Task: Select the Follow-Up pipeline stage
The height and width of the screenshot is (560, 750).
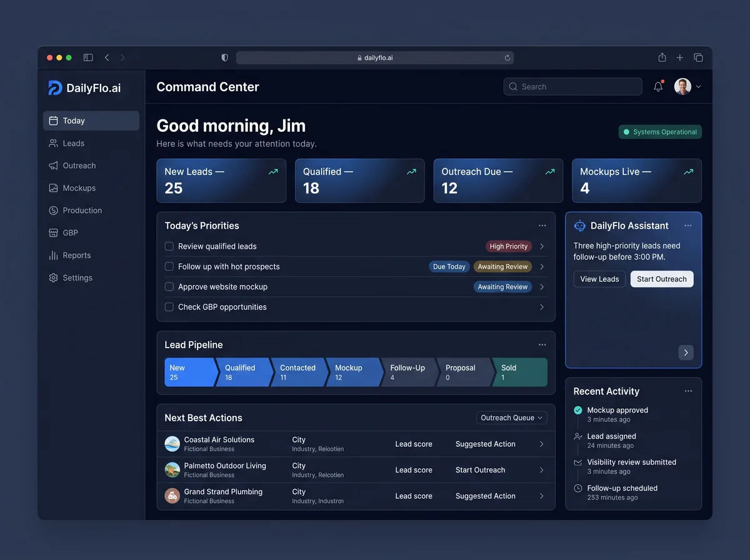Action: pyautogui.click(x=409, y=372)
